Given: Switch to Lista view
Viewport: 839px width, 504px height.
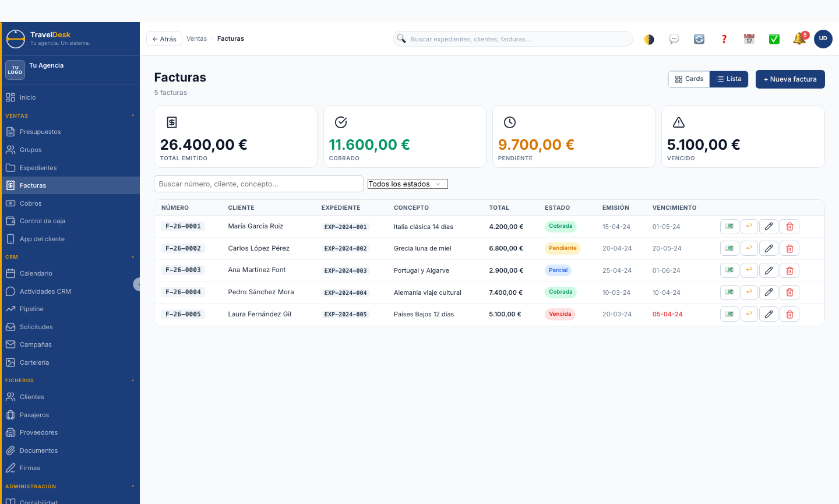Looking at the screenshot, I should pyautogui.click(x=729, y=79).
